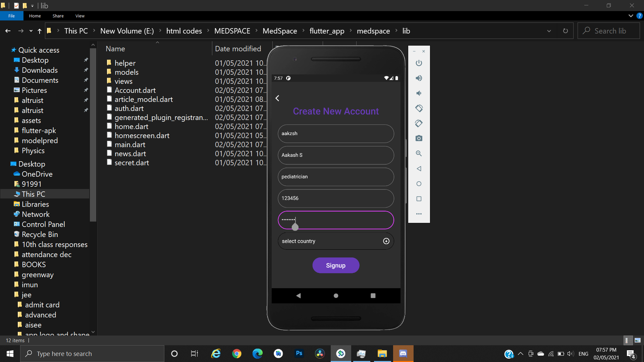This screenshot has height=362, width=644.
Task: Tap the Signup button
Action: coord(335,265)
